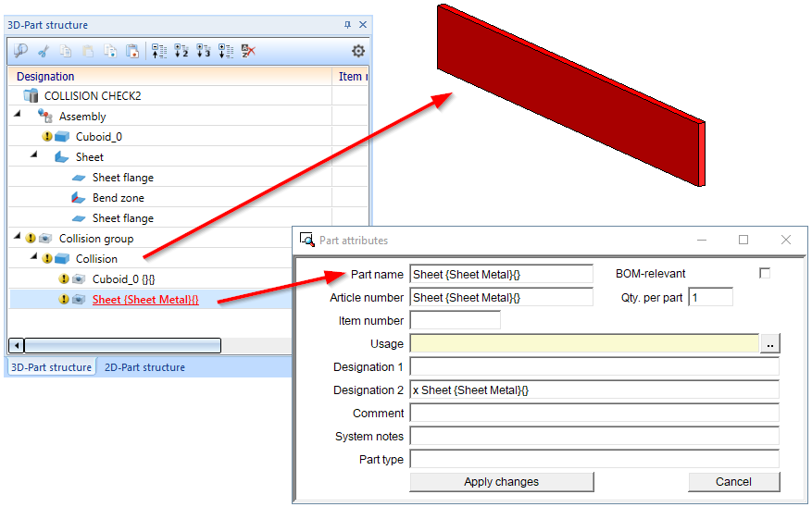
Task: Click the Sheet part icon
Action: (62, 156)
